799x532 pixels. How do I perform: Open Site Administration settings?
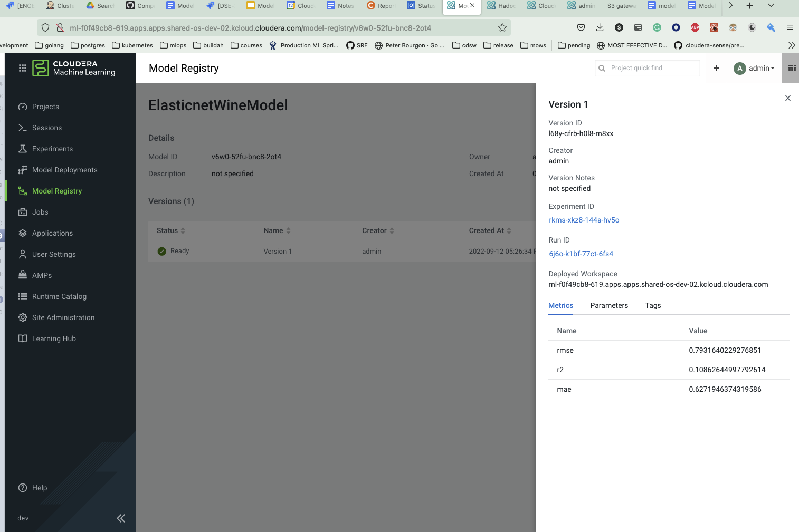(63, 317)
